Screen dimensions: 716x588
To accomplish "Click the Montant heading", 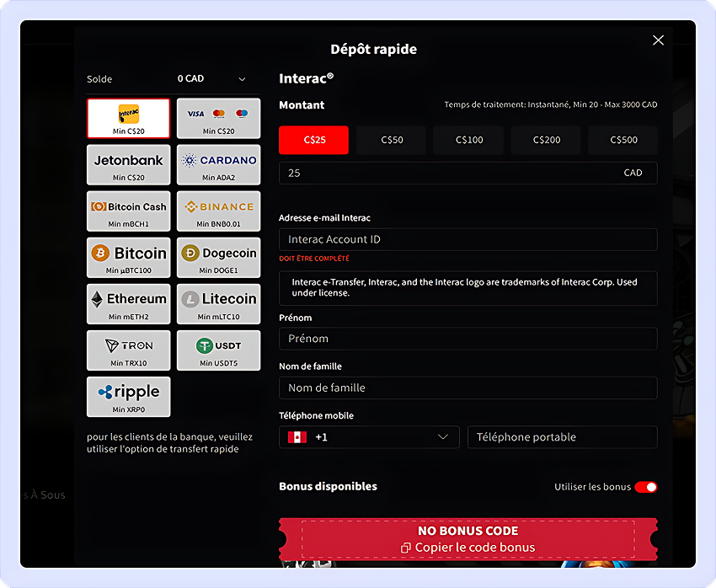I will click(x=302, y=105).
